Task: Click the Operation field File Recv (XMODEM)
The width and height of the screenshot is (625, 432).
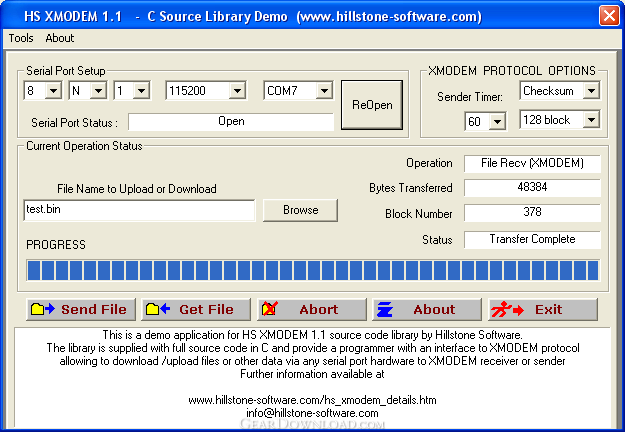Action: pos(532,163)
